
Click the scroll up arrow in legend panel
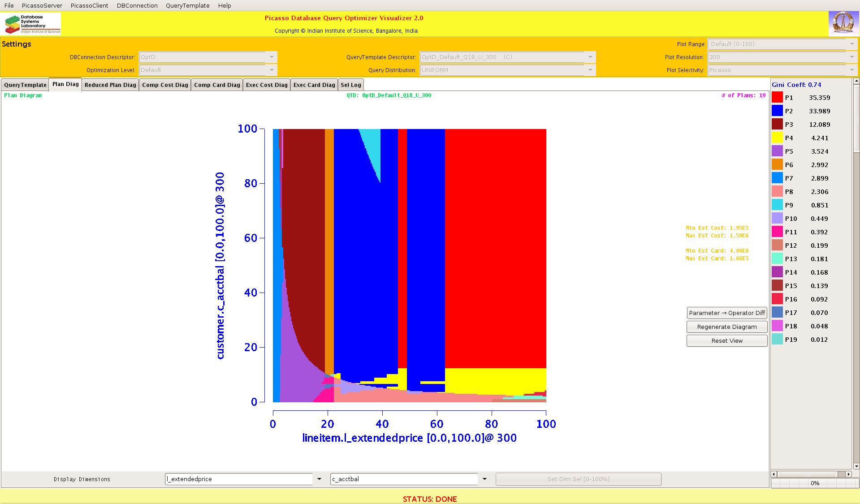click(856, 81)
